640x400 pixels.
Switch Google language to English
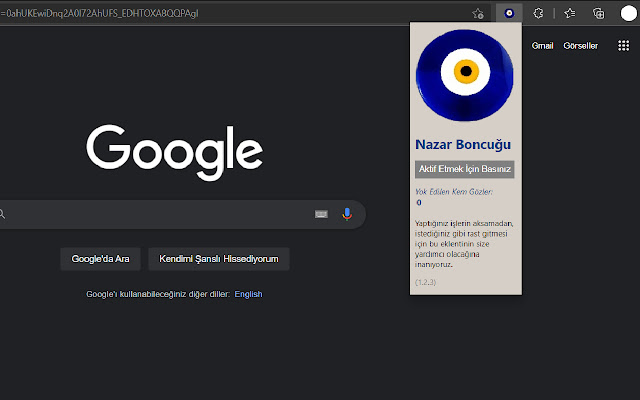248,294
